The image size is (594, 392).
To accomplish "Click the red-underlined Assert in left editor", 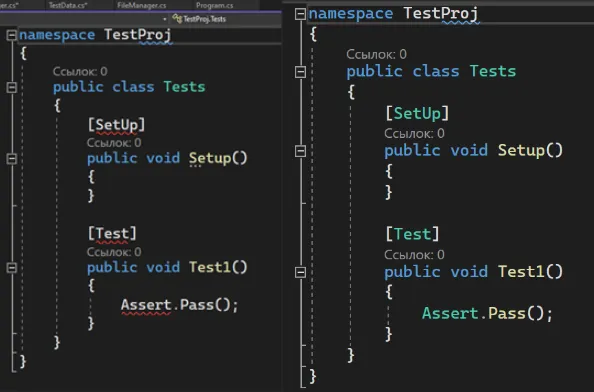I will (146, 305).
